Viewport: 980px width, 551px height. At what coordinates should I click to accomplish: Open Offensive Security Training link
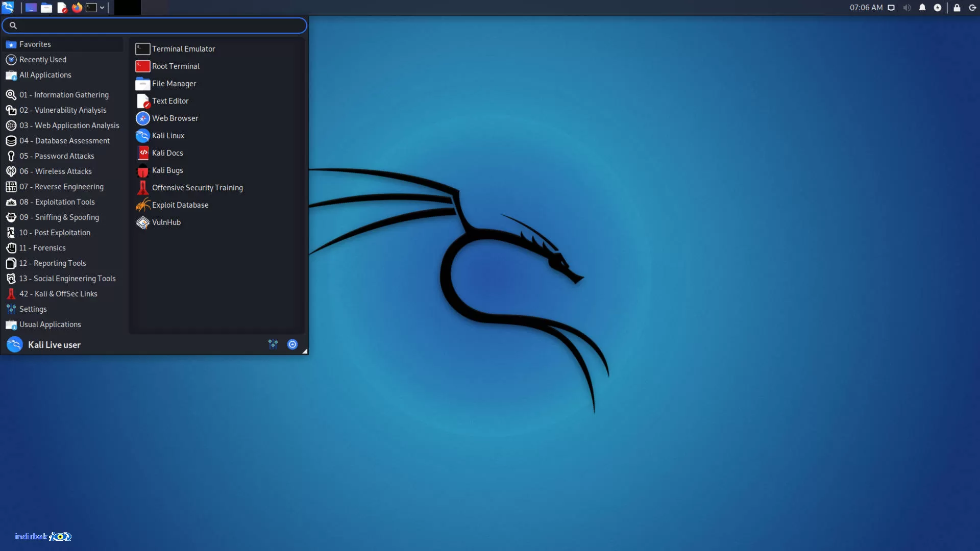point(197,187)
